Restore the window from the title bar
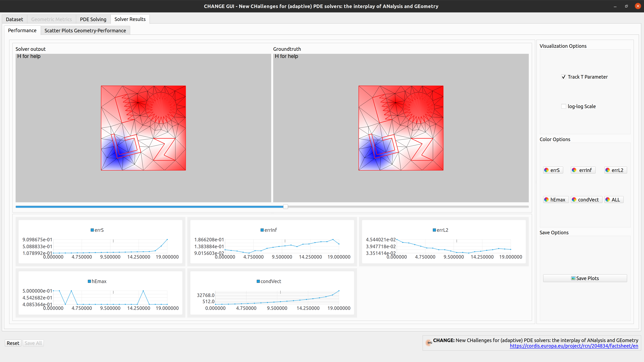Viewport: 644px width, 362px height. pyautogui.click(x=626, y=6)
